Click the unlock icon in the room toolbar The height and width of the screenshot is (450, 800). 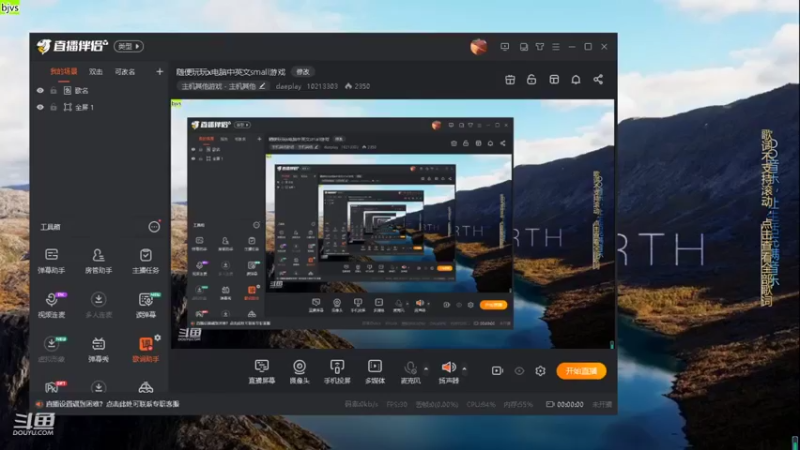point(532,80)
